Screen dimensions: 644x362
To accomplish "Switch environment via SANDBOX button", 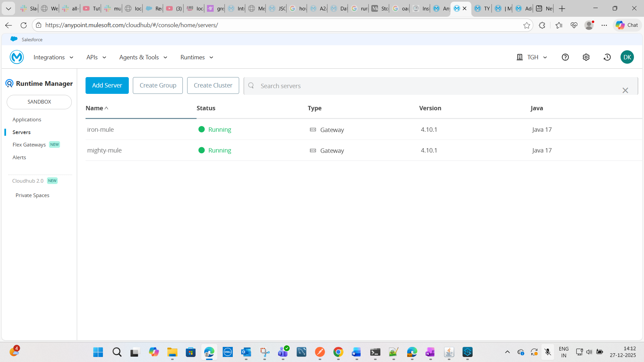I will click(x=39, y=102).
